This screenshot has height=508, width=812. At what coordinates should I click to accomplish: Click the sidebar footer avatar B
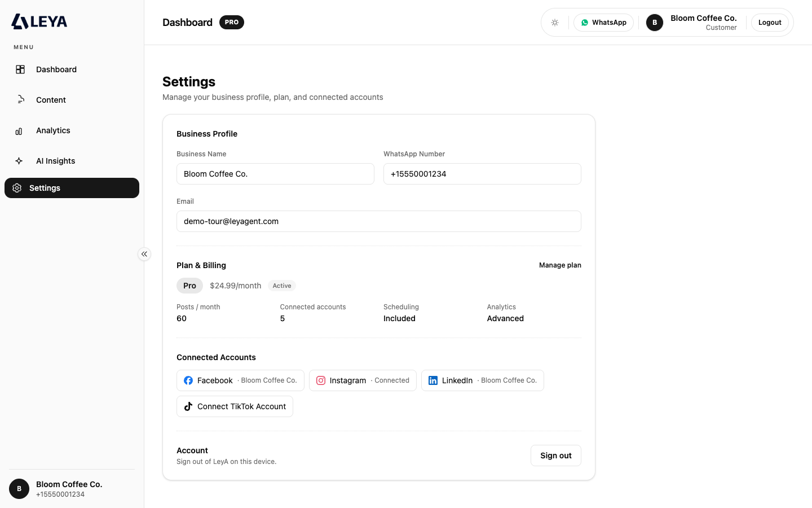point(19,489)
